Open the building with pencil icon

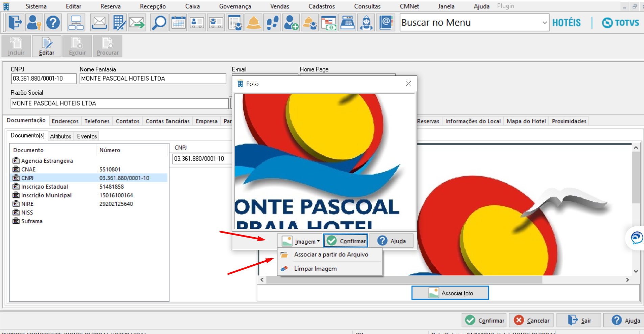(118, 23)
